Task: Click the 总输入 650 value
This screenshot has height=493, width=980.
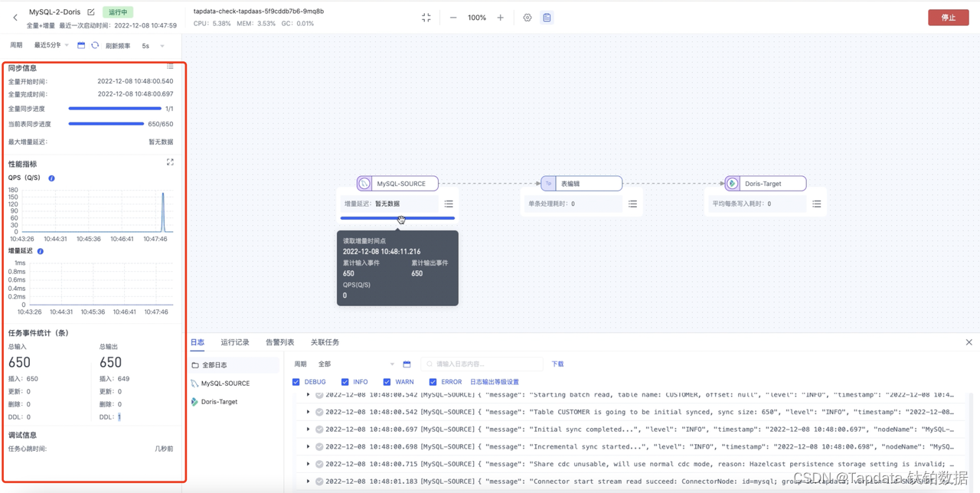Action: [x=19, y=362]
